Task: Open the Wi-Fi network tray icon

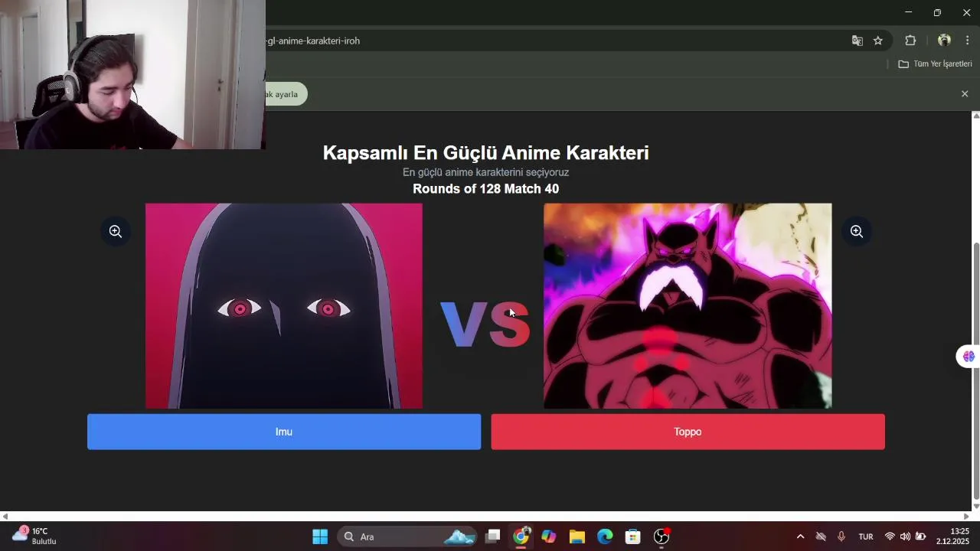Action: pyautogui.click(x=890, y=536)
